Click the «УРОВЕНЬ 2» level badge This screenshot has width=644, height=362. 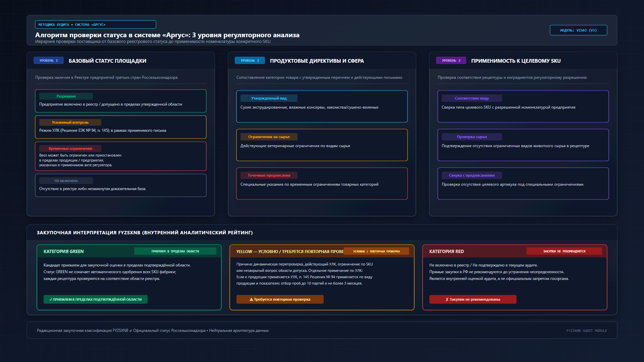point(250,61)
